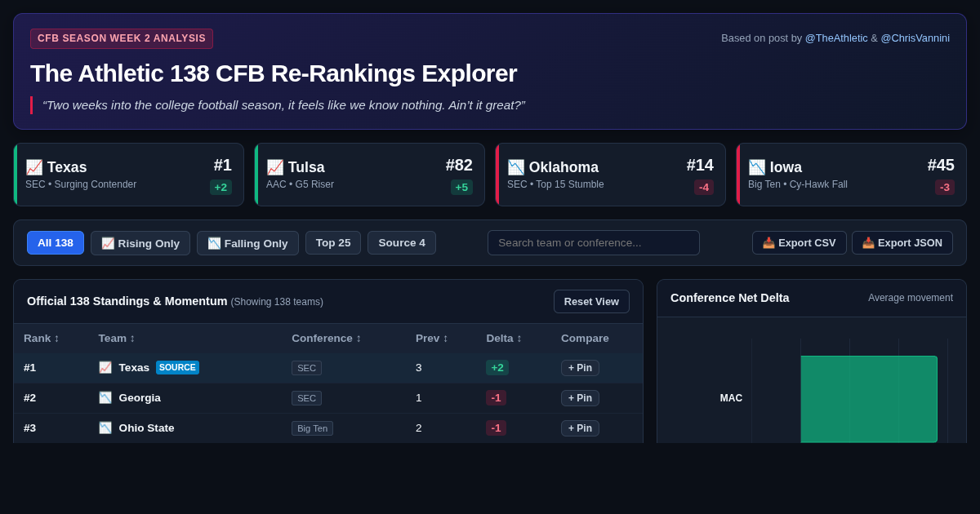Screen dimensions: 980x514
Task: Sort table by Conference column
Action: coord(327,338)
